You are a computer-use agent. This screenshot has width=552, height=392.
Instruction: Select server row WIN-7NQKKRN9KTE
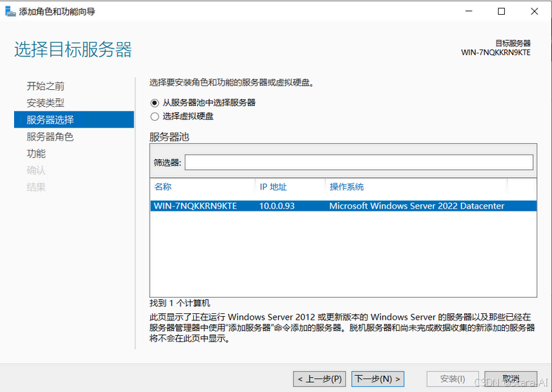click(343, 206)
